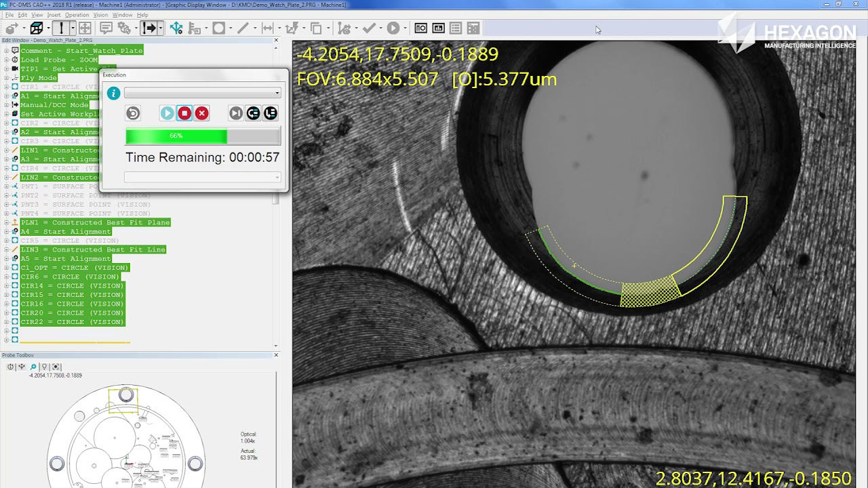Open the first report window toolbar icon
The width and height of the screenshot is (868, 488).
tap(421, 28)
